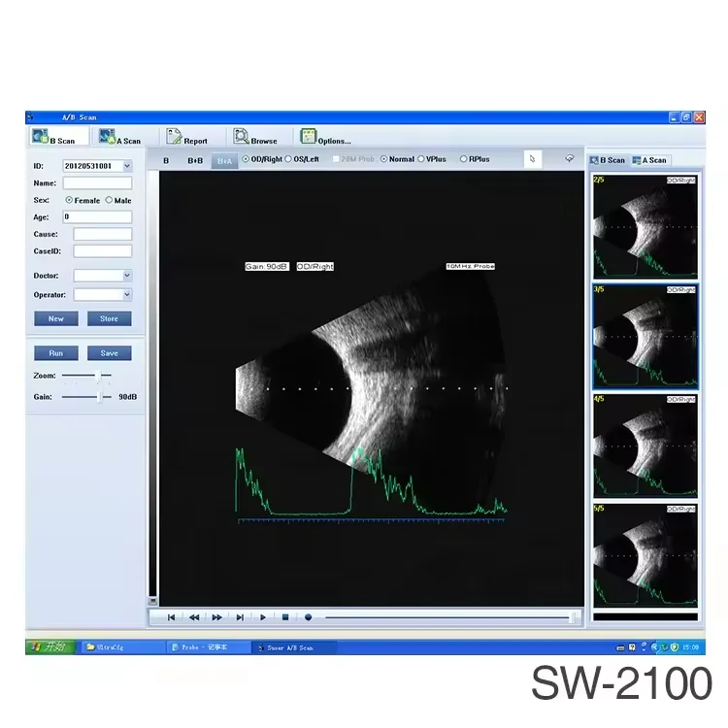
Task: Click the Store button
Action: 109,318
